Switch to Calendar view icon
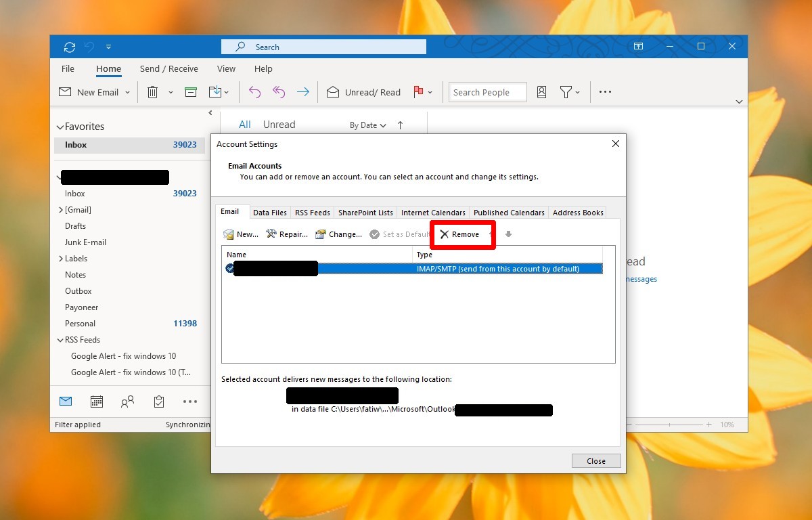812x520 pixels. [97, 402]
